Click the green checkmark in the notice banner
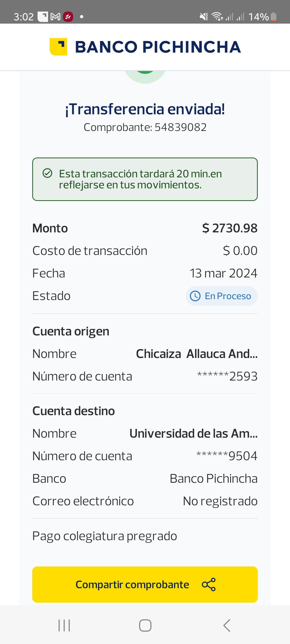 [x=48, y=173]
